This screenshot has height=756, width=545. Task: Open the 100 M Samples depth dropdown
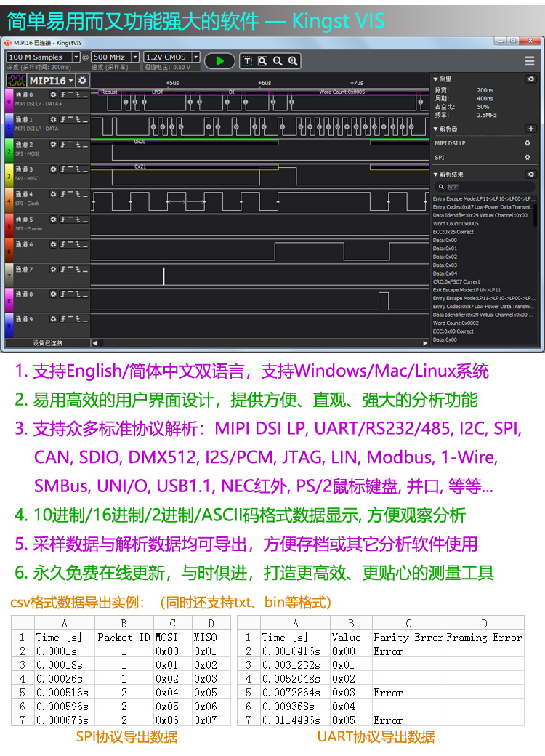click(x=76, y=57)
